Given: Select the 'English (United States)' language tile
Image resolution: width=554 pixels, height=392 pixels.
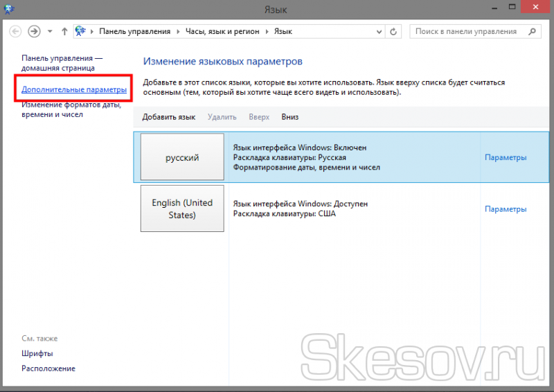Looking at the screenshot, I should pyautogui.click(x=182, y=208).
